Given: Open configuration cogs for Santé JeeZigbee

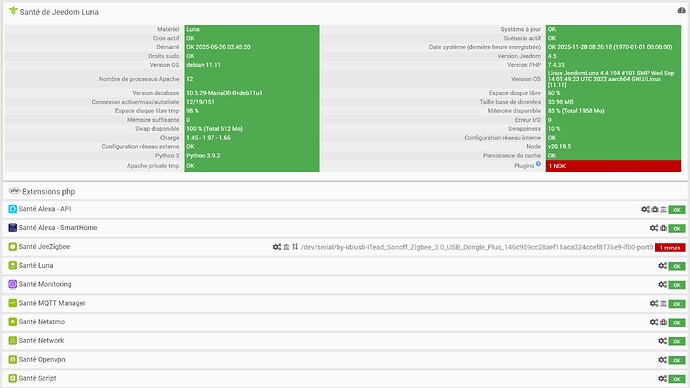Looking at the screenshot, I should coord(277,247).
